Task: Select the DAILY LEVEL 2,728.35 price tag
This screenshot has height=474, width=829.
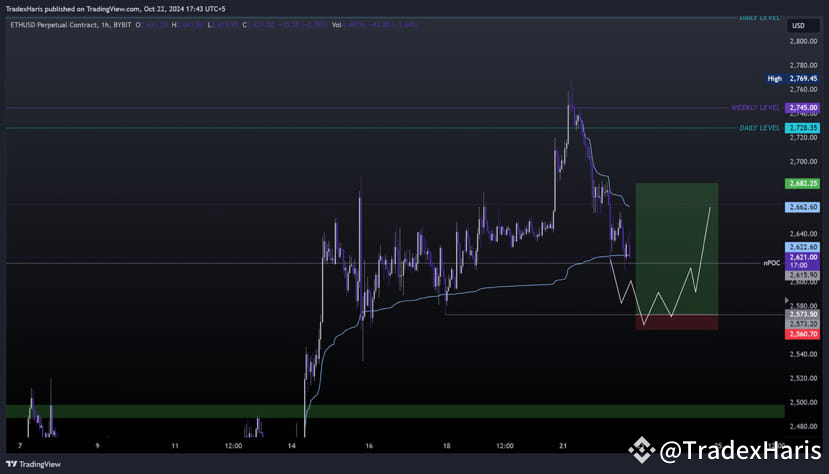Action: (802, 128)
